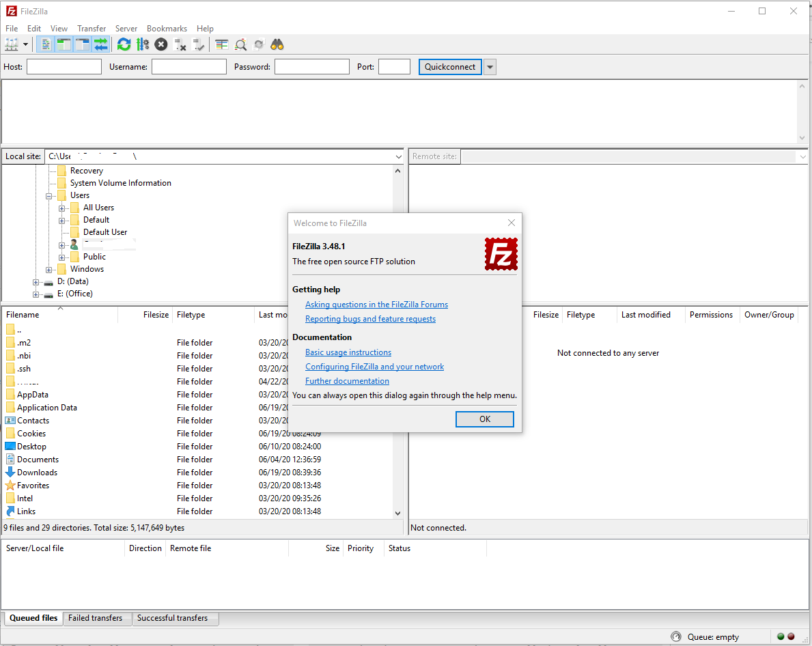Focus the Password input field

click(311, 67)
